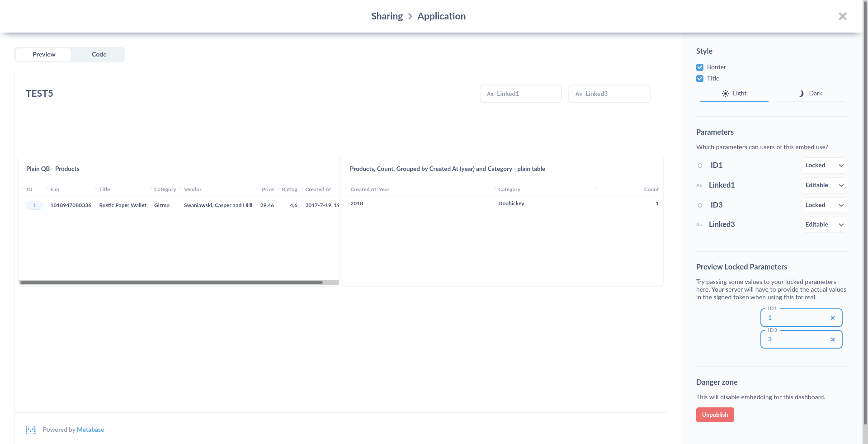The image size is (868, 444).
Task: Switch to the Code tab
Action: (99, 54)
